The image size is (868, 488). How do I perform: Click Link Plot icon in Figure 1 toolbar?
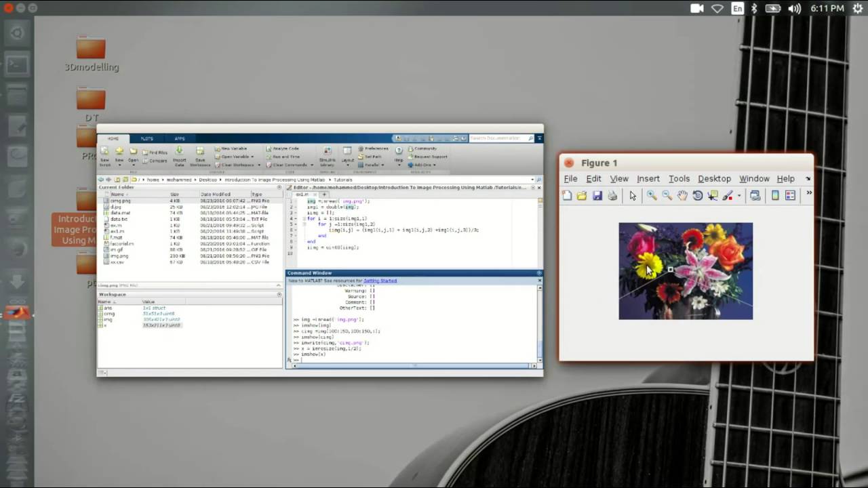pos(755,196)
